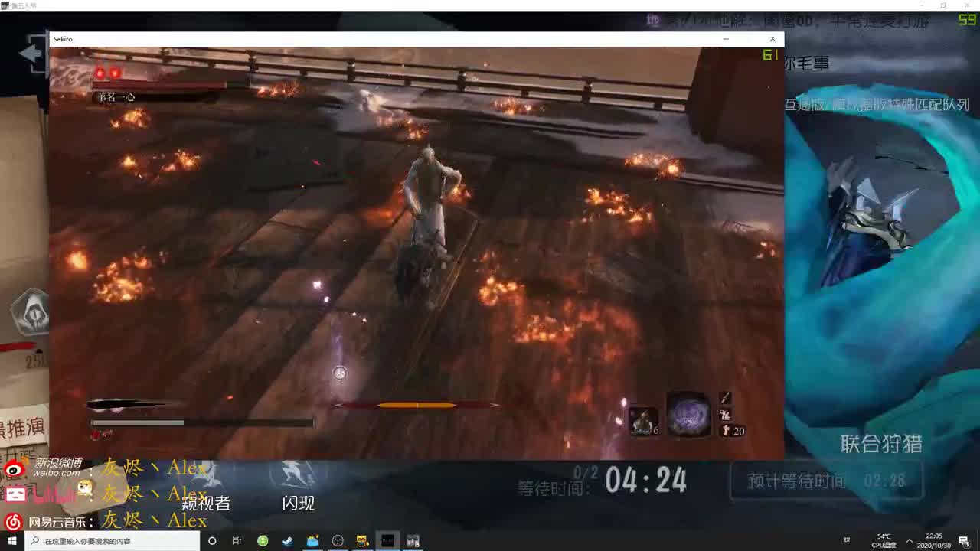Click the player vitality bar
Screen dimensions: 980x551
click(x=202, y=422)
